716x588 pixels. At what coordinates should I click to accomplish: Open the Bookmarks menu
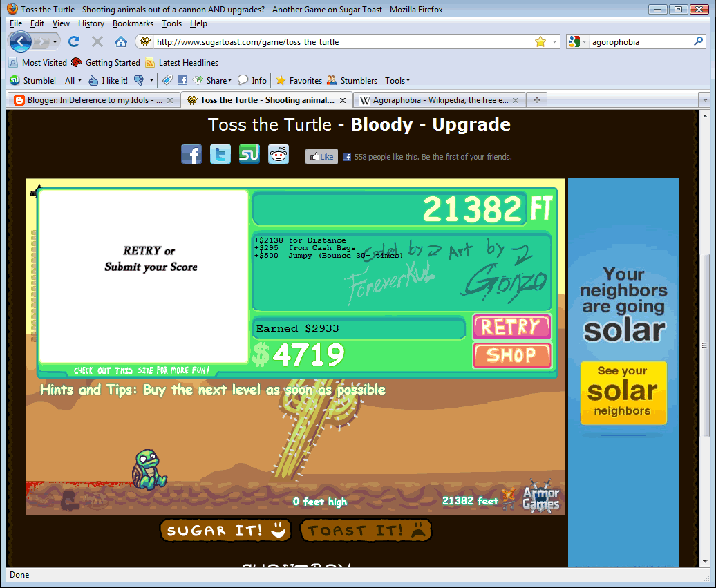click(133, 23)
